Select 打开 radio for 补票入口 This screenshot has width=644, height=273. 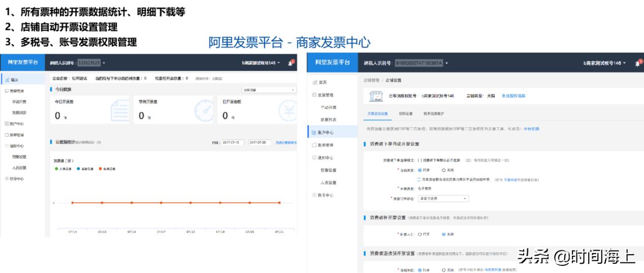coord(420,234)
